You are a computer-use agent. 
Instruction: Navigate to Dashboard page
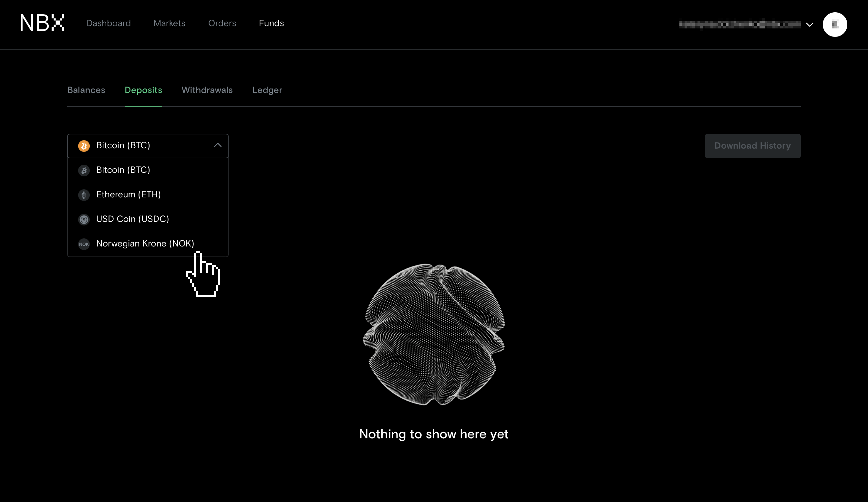coord(108,24)
